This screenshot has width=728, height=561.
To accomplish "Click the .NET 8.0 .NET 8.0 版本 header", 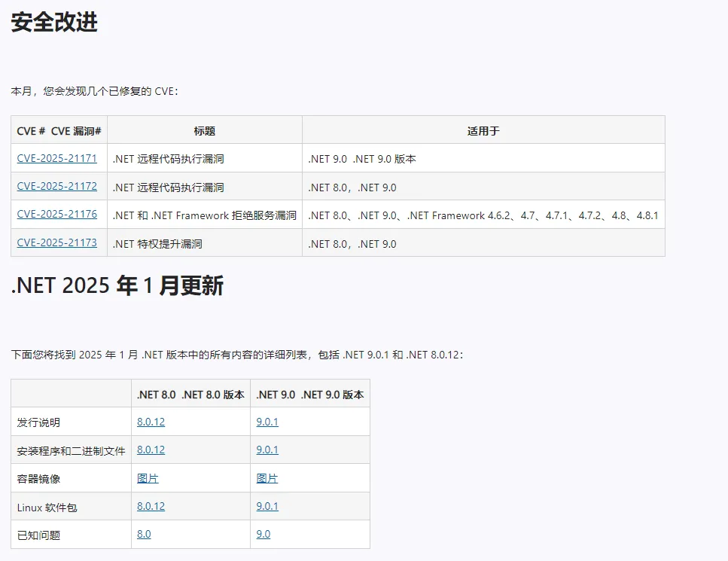I will click(x=190, y=395).
